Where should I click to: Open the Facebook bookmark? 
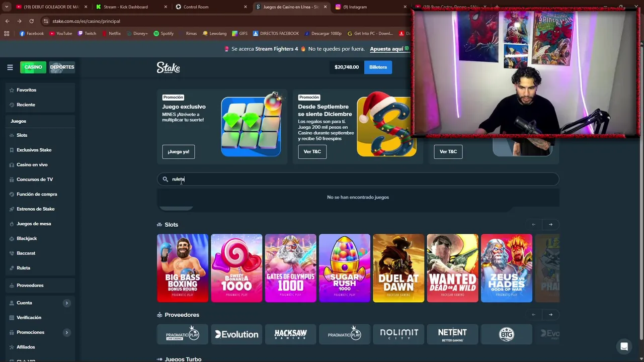(31, 33)
